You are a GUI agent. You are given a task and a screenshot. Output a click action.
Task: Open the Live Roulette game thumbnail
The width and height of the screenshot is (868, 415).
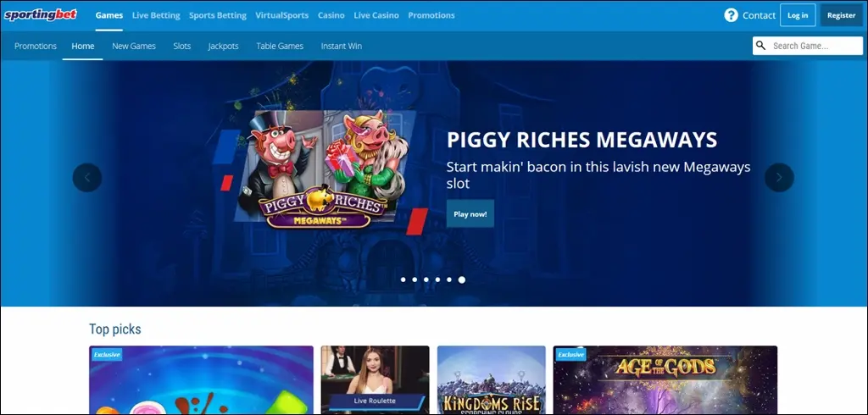coord(376,380)
